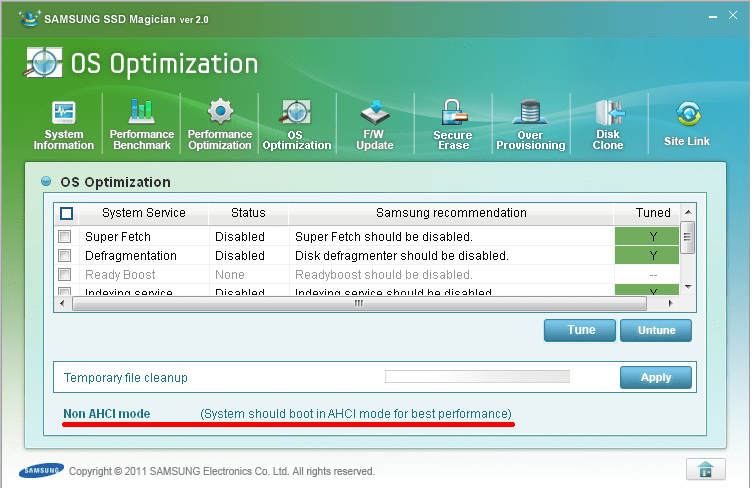Viewport: 753px width, 488px height.
Task: Click the horizontal scroll right arrow
Action: click(670, 303)
